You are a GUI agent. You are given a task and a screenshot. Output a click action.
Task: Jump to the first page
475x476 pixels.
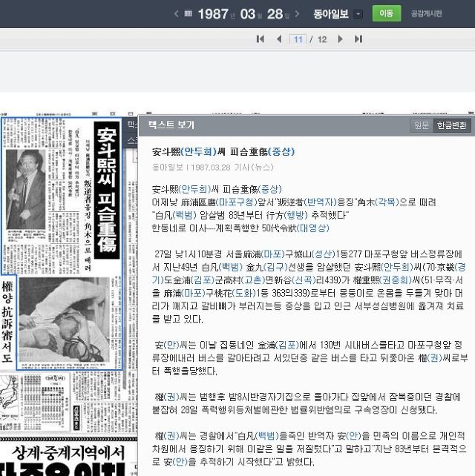pos(261,39)
